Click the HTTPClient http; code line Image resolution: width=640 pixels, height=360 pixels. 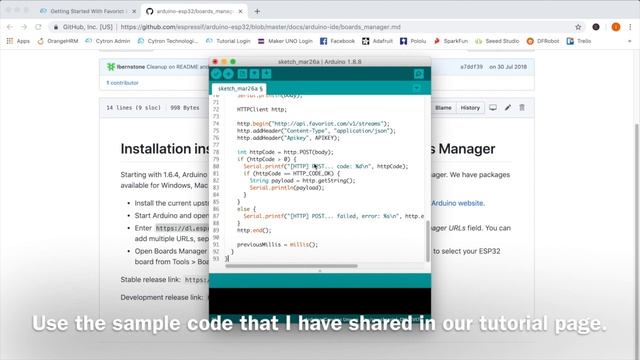point(262,109)
